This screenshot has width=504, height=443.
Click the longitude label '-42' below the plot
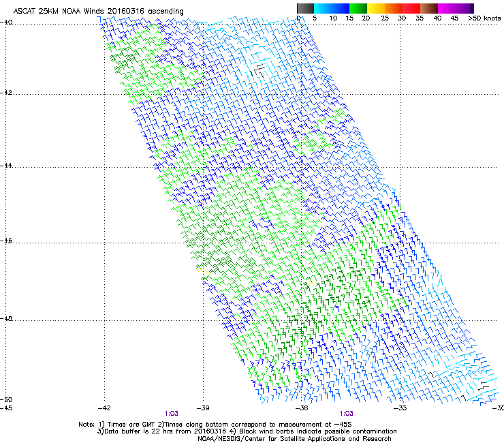click(x=104, y=408)
